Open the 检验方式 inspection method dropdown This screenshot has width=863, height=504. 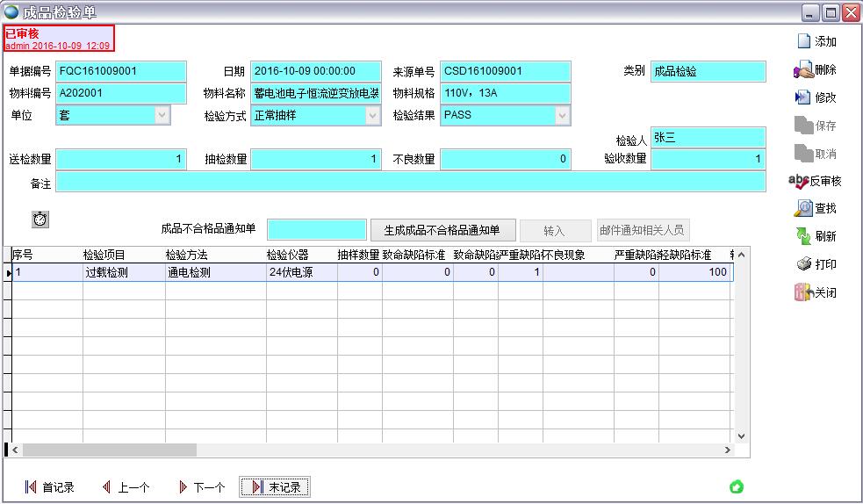[372, 115]
